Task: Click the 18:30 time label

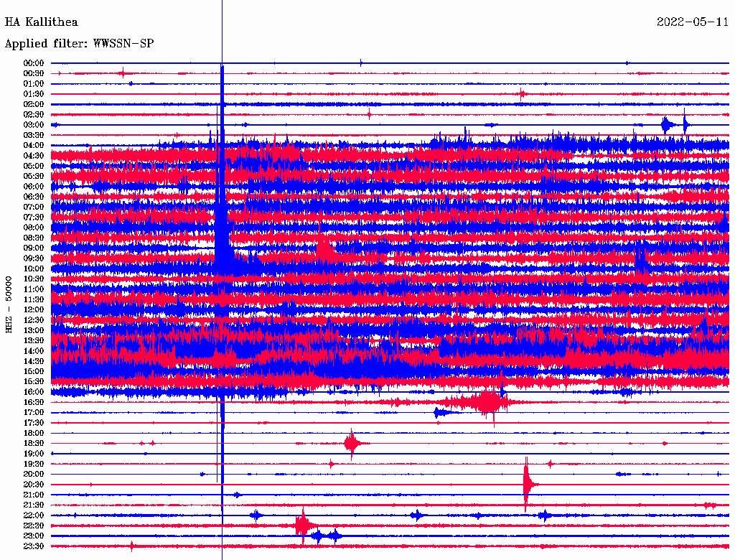Action: coord(34,444)
